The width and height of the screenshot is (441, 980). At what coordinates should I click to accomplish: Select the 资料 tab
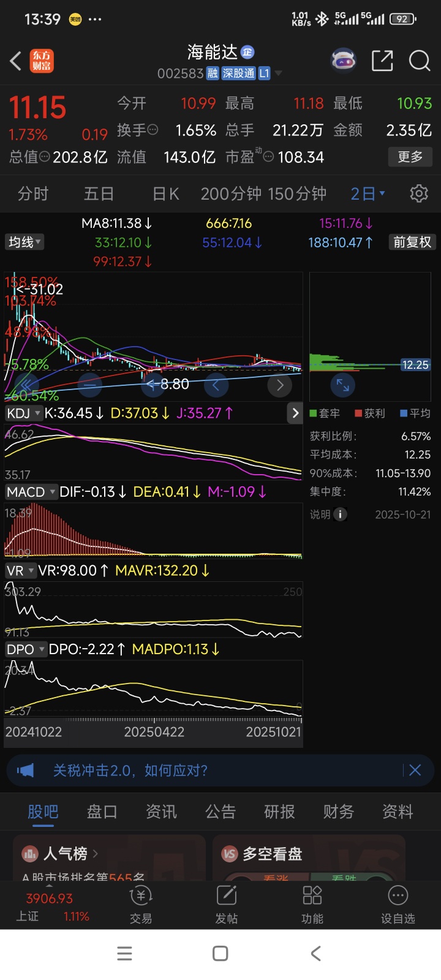pos(398,812)
